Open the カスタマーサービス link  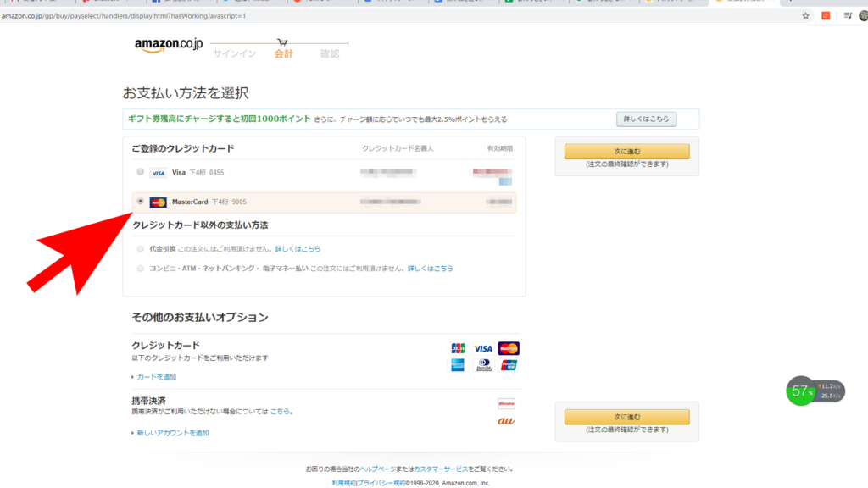point(441,469)
